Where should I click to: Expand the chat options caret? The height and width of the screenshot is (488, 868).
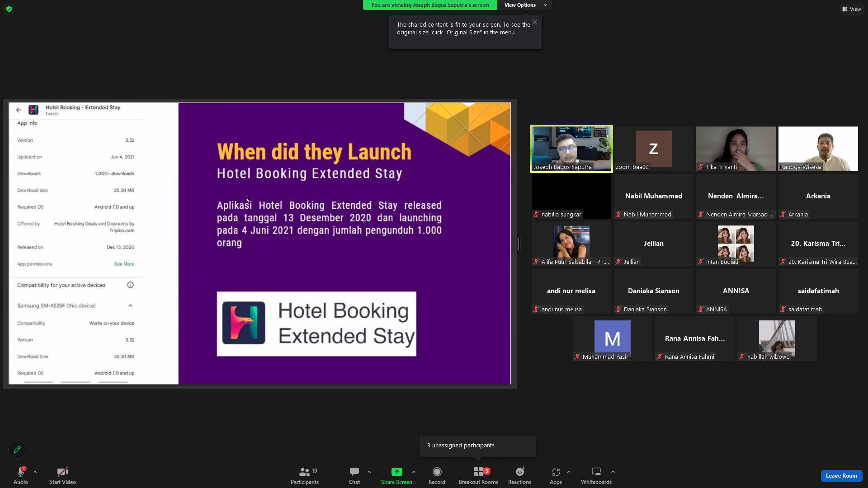tap(369, 472)
